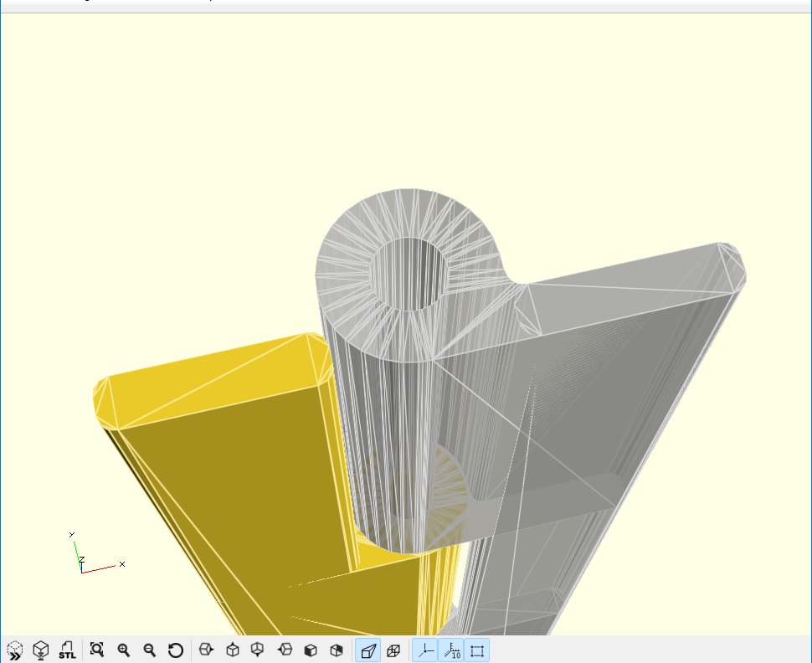Fit model to screen with View All
The height and width of the screenshot is (663, 812).
coord(98,650)
